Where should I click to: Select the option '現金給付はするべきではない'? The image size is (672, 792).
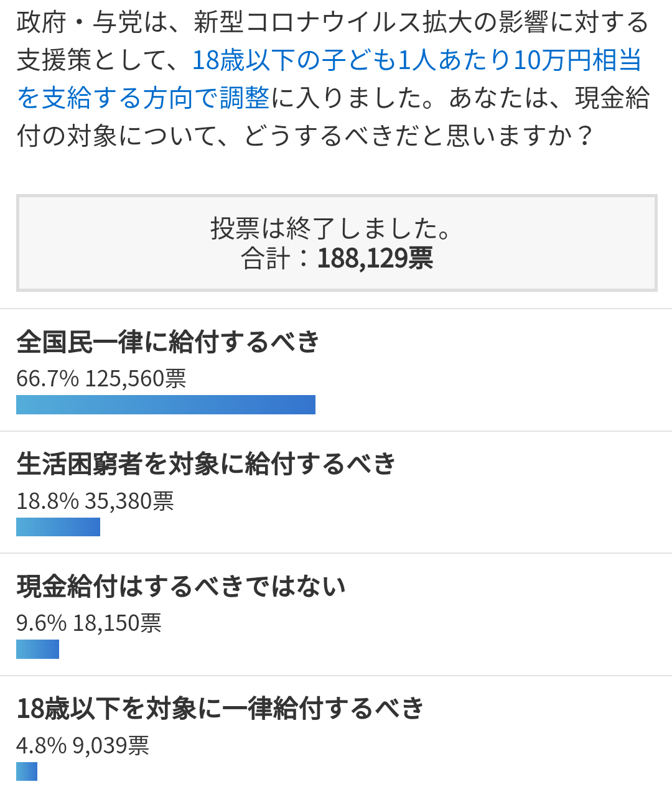pyautogui.click(x=181, y=586)
